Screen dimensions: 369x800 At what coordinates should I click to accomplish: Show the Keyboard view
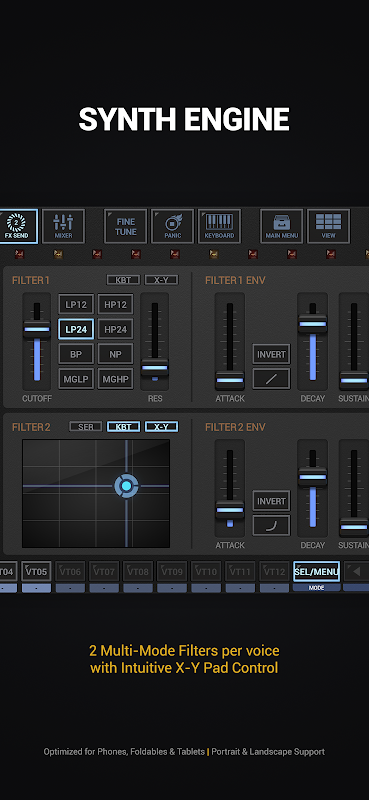[219, 226]
